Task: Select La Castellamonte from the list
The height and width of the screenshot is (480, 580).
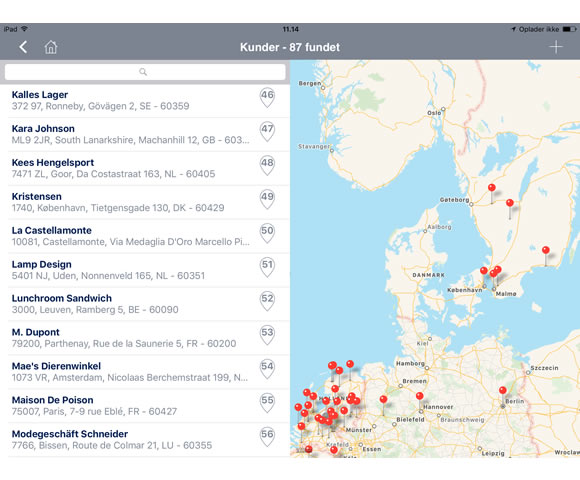Action: click(148, 236)
